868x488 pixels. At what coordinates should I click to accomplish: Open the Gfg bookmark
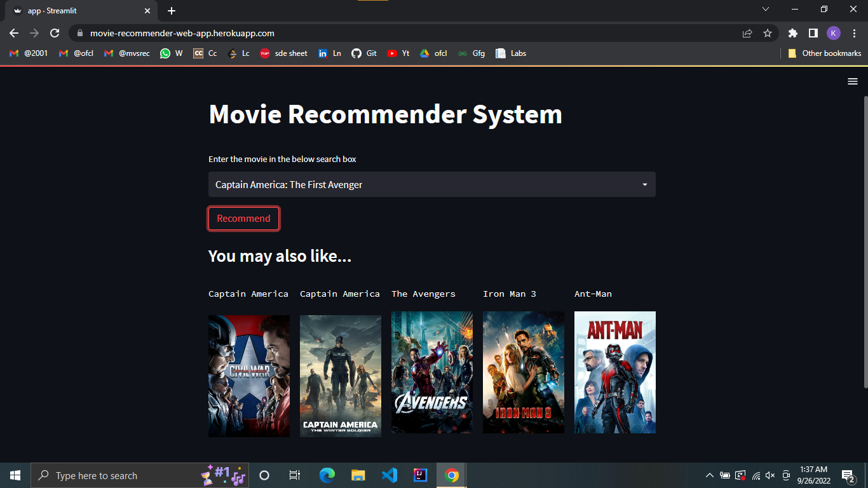point(471,53)
